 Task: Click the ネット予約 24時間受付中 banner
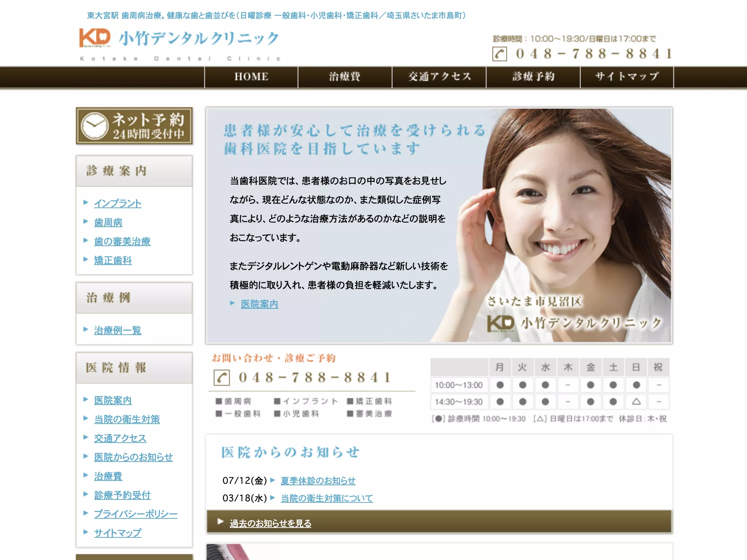pyautogui.click(x=134, y=126)
